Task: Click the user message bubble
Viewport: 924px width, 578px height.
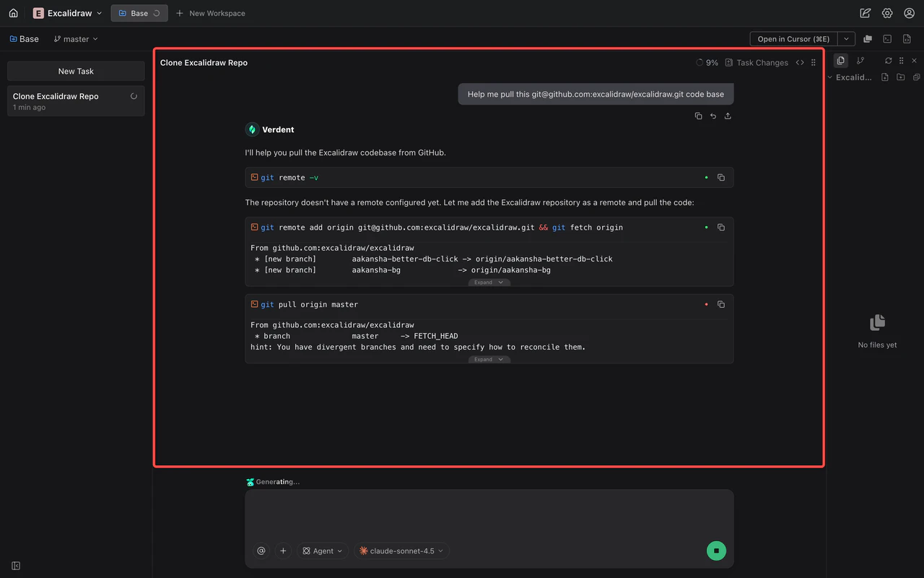Action: (x=596, y=94)
